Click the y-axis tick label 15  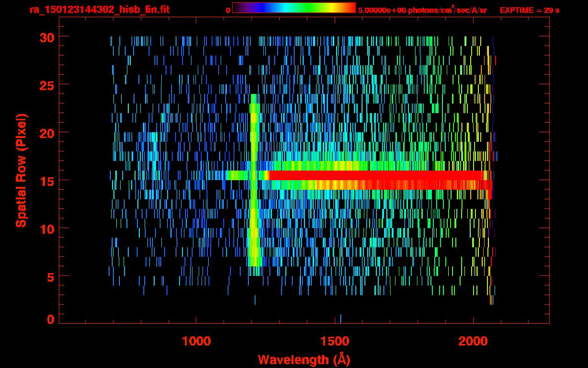pyautogui.click(x=46, y=181)
